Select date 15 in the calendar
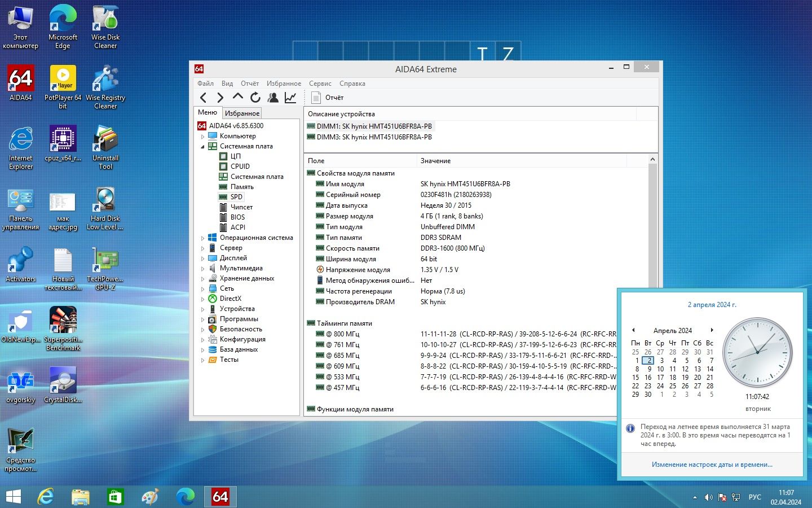This screenshot has width=812, height=508. pyautogui.click(x=636, y=378)
